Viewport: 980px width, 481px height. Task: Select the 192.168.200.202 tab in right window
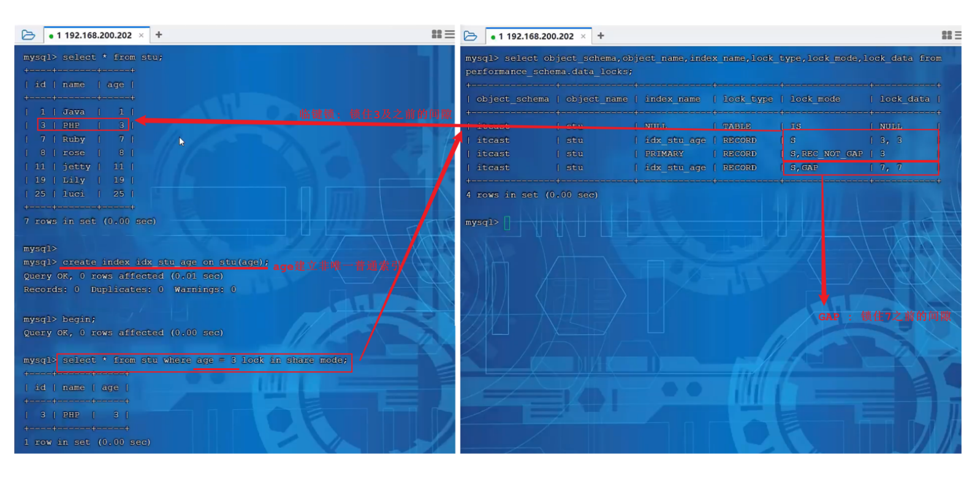538,36
